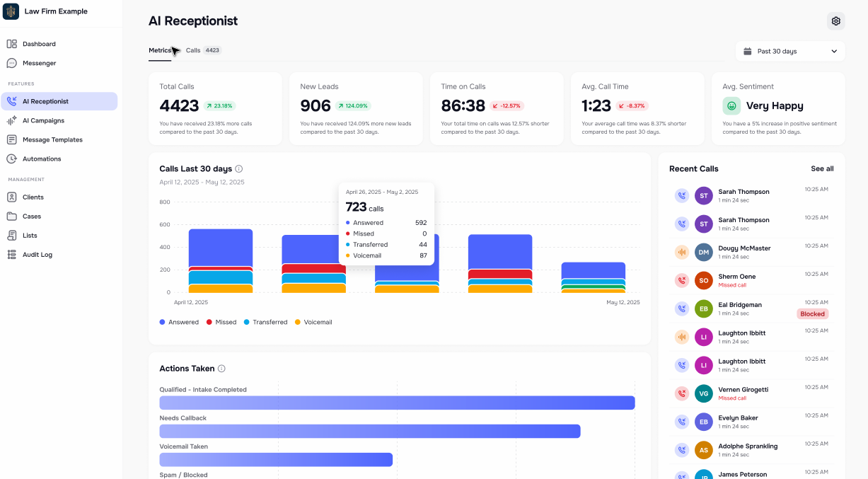
Task: Click the Audit Log sidebar icon
Action: 12,255
